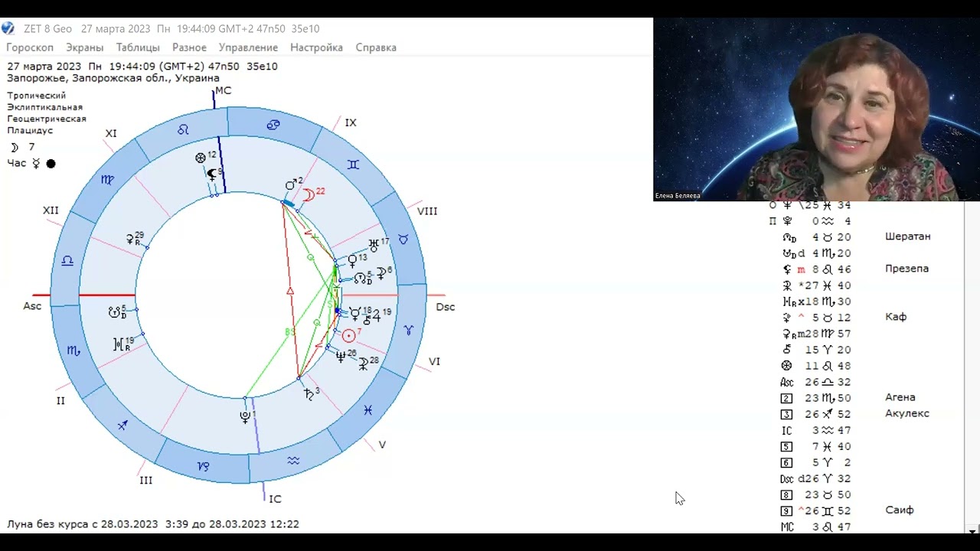Image resolution: width=980 pixels, height=551 pixels.
Task: Click the lunar day indicator '7'
Action: [x=22, y=147]
